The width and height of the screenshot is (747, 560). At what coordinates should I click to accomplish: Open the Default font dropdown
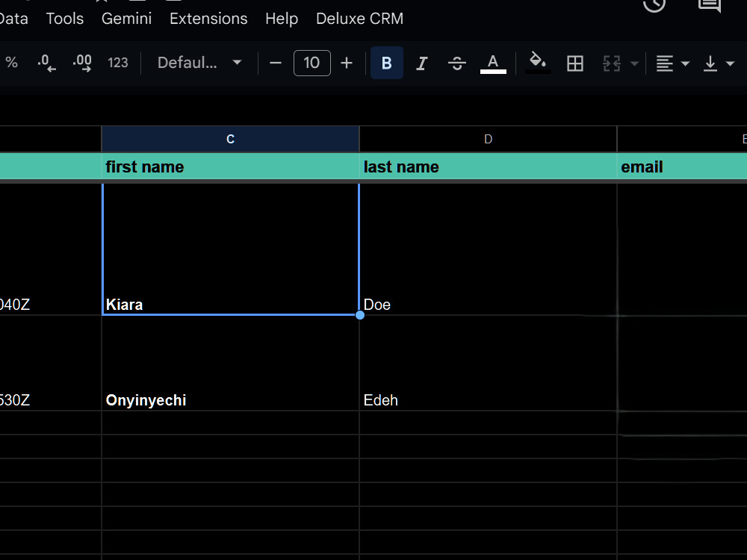tap(199, 63)
